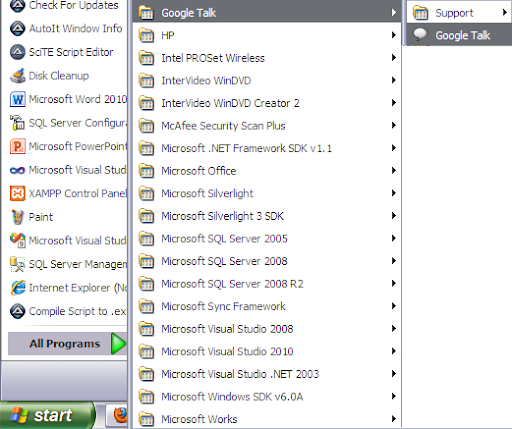The width and height of the screenshot is (512, 429).
Task: Expand the Microsoft SQL Server 2008 arrow
Action: [x=394, y=261]
